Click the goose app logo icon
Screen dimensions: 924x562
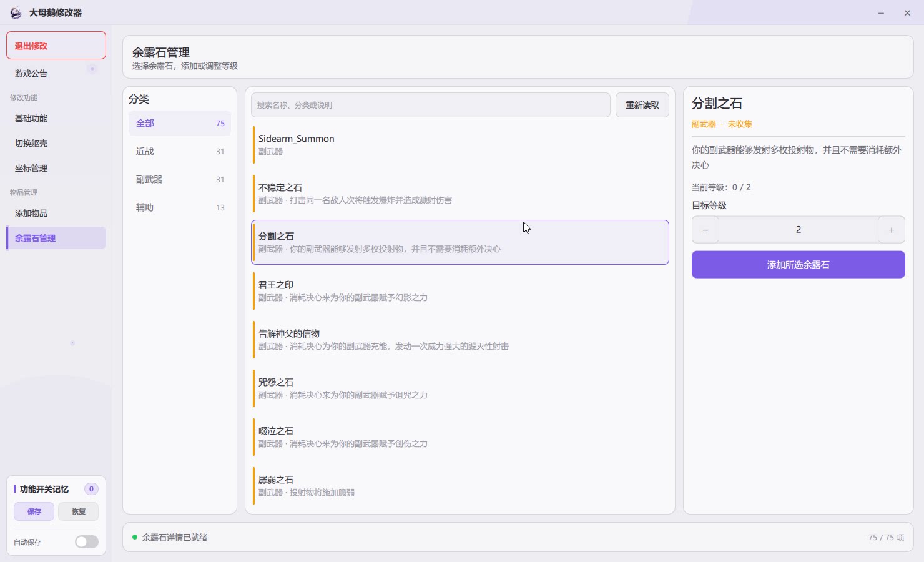(16, 12)
